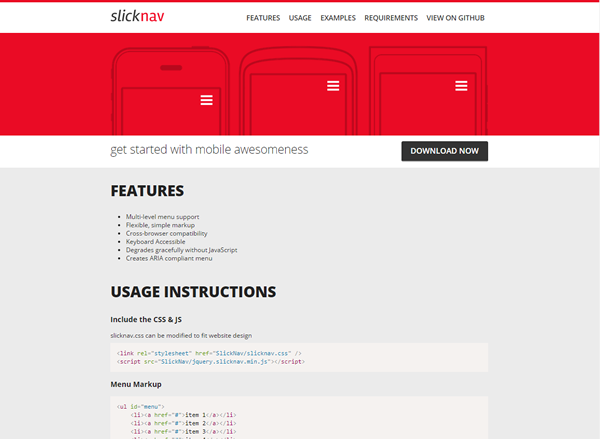Open View on GitHub link
Image resolution: width=600 pixels, height=439 pixels.
(x=455, y=18)
